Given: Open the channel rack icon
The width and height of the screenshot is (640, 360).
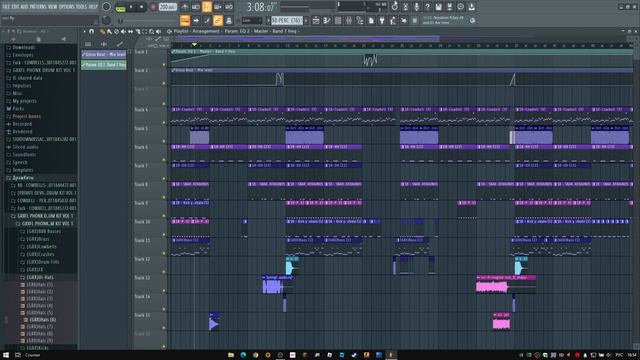Looking at the screenshot, I should [338, 20].
